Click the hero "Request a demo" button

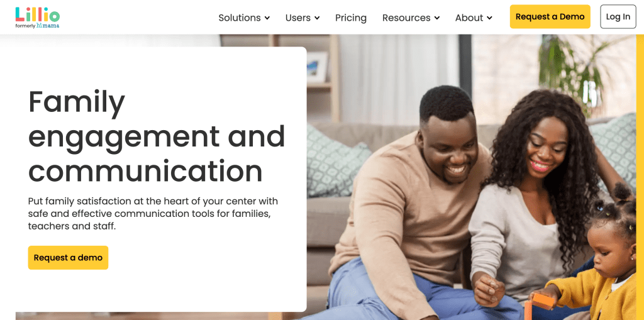68,258
